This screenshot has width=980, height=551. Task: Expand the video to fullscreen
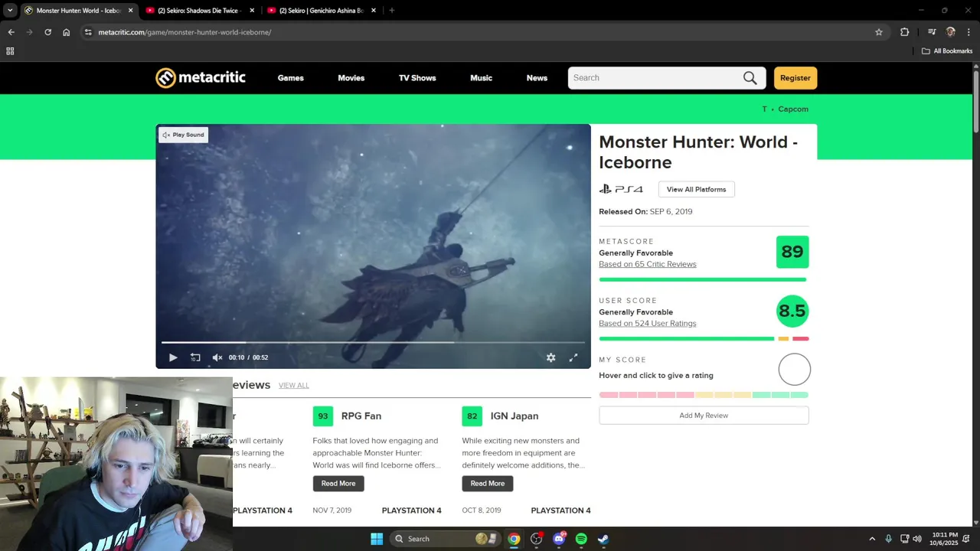pyautogui.click(x=573, y=357)
